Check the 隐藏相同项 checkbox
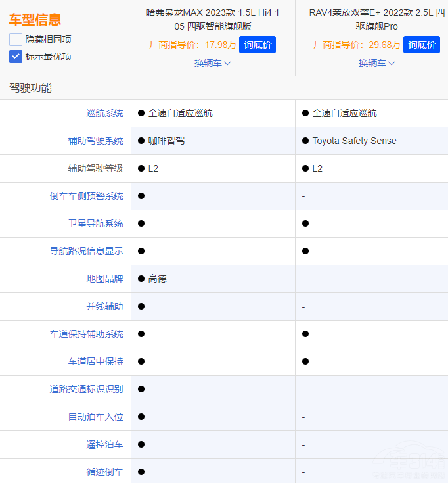The height and width of the screenshot is (483, 448). [x=16, y=39]
